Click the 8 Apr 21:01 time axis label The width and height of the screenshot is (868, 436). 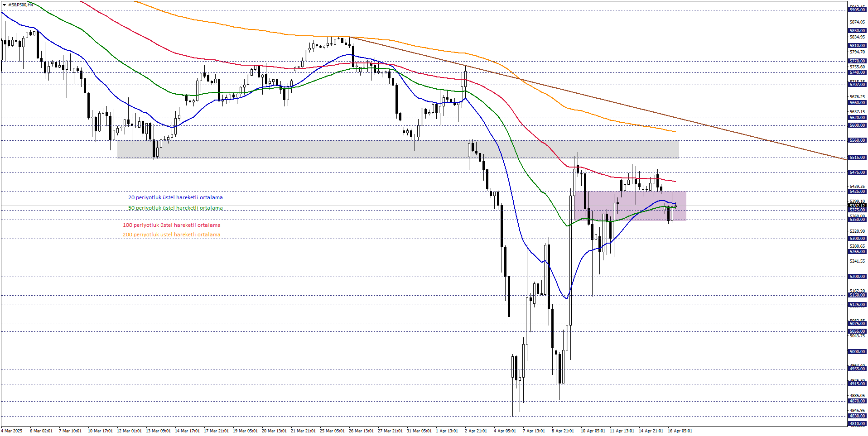(563, 431)
